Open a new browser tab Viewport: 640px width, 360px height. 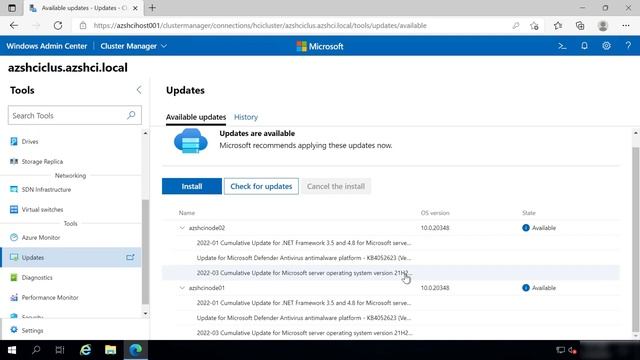[152, 8]
